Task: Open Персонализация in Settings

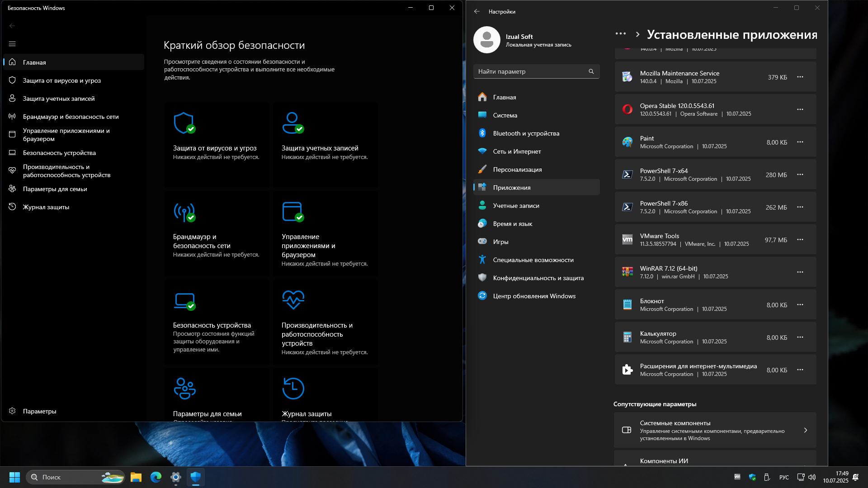Action: pyautogui.click(x=537, y=169)
